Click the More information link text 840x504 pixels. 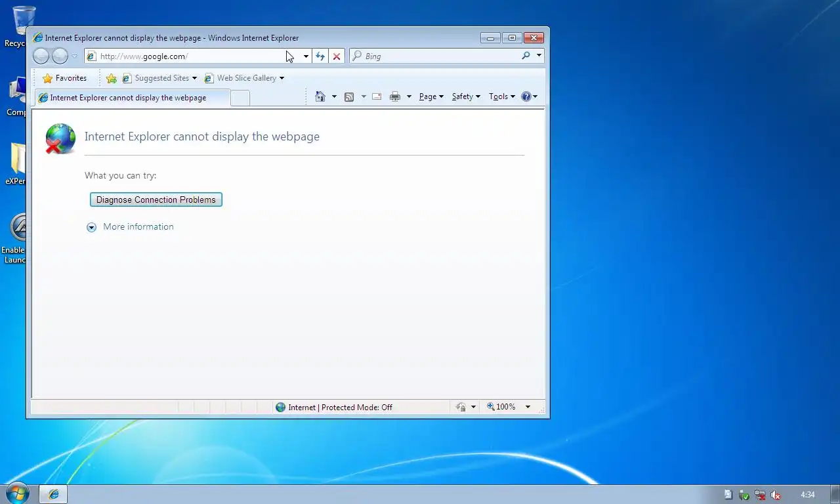[x=138, y=226]
